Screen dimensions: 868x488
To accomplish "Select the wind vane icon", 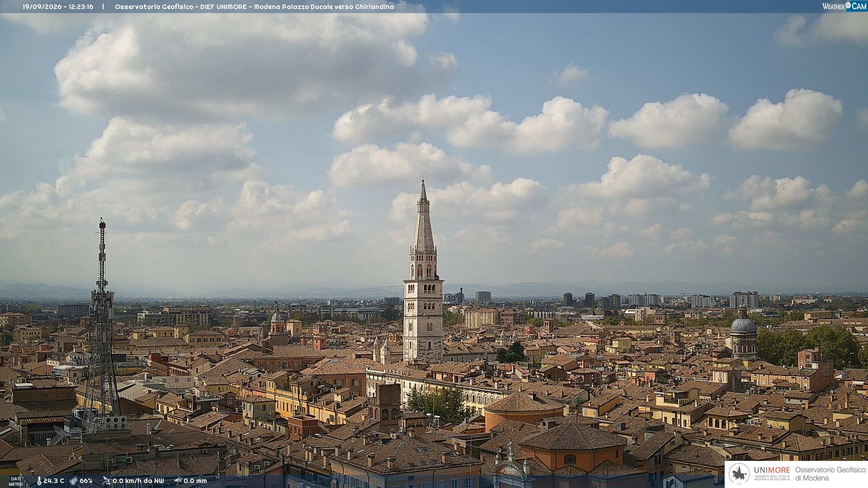I will pos(107,481).
